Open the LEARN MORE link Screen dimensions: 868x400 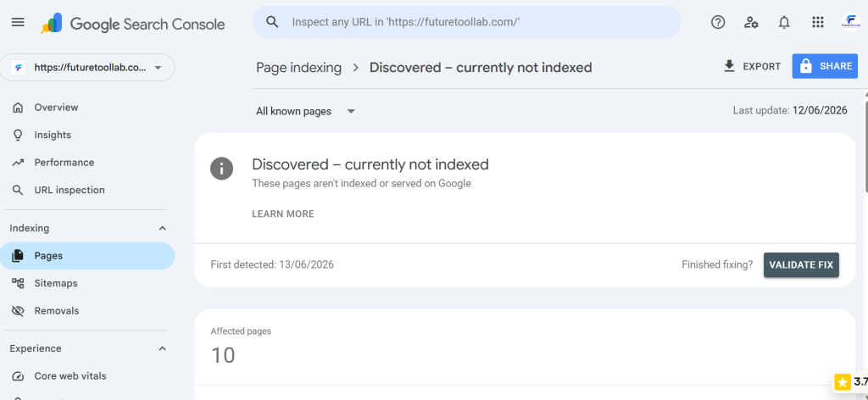(283, 214)
